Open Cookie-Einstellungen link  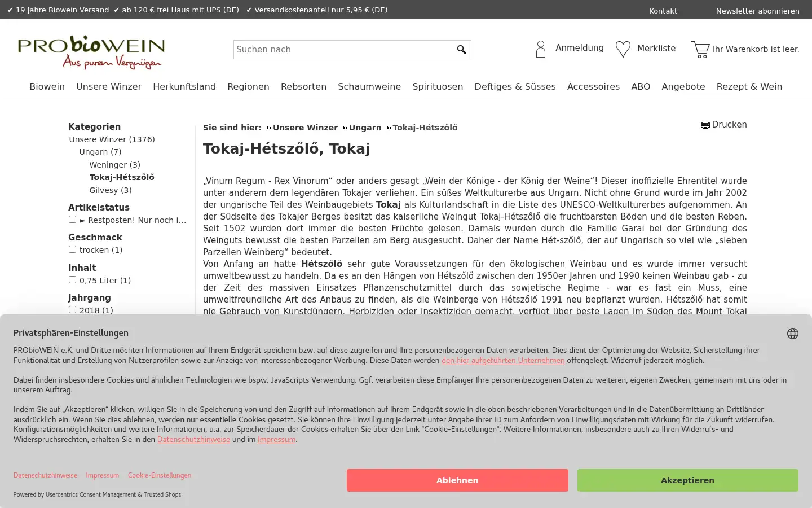(x=160, y=475)
